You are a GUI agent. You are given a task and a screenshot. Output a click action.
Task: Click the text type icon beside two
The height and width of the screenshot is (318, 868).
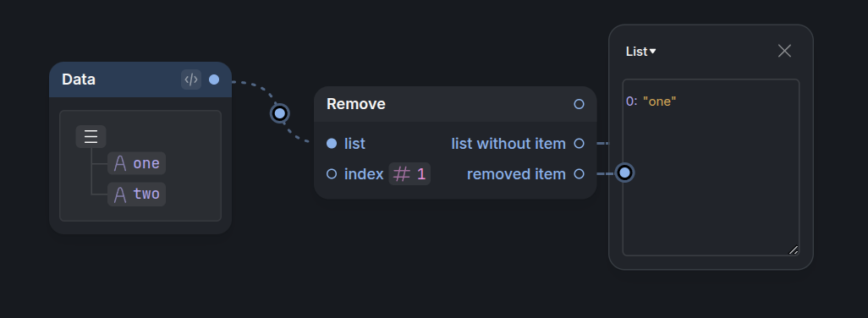coord(120,195)
